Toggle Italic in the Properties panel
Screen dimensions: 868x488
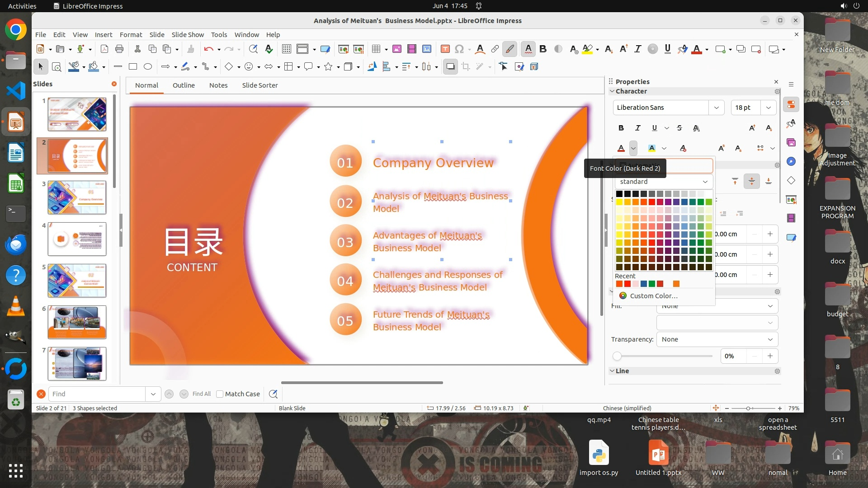pyautogui.click(x=637, y=128)
